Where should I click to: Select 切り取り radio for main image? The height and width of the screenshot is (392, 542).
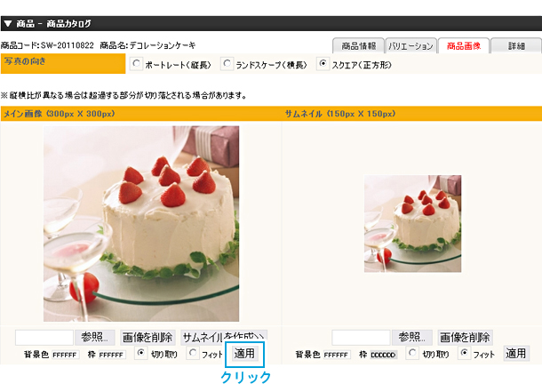tap(141, 353)
